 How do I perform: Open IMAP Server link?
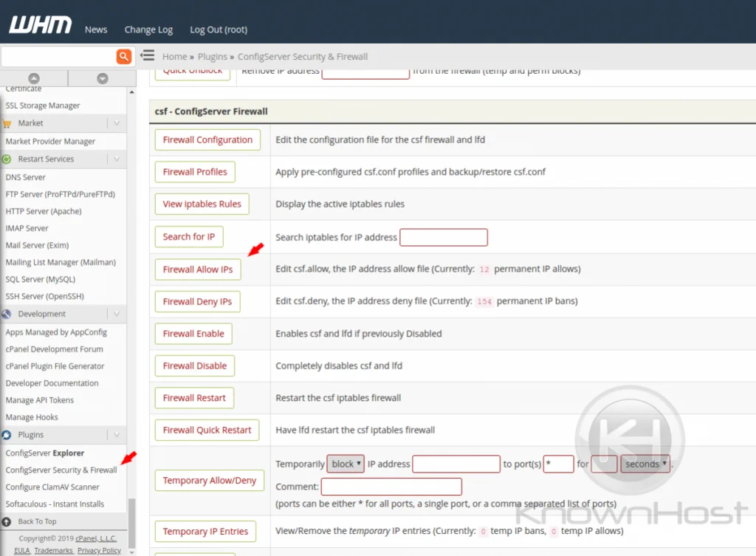(x=27, y=228)
